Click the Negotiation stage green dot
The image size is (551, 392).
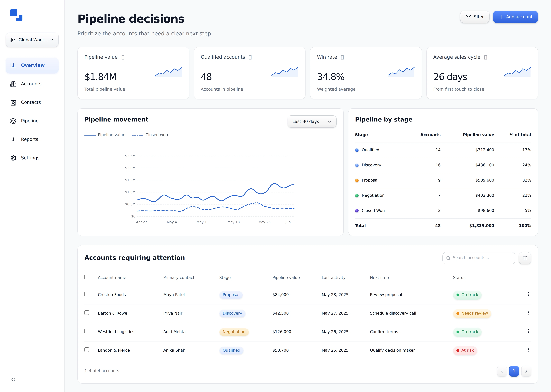tap(357, 196)
